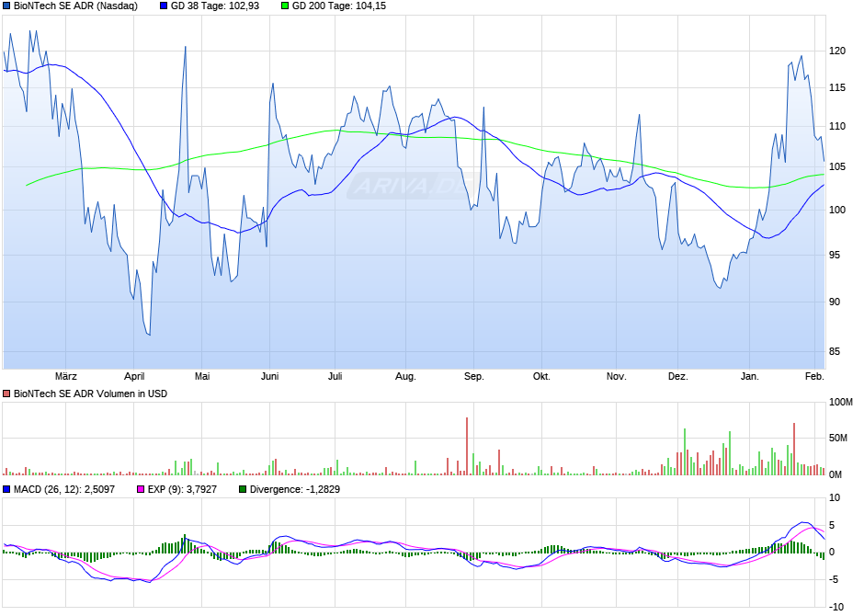Click the 100M volume axis value
The image size is (864, 616).
(x=841, y=402)
